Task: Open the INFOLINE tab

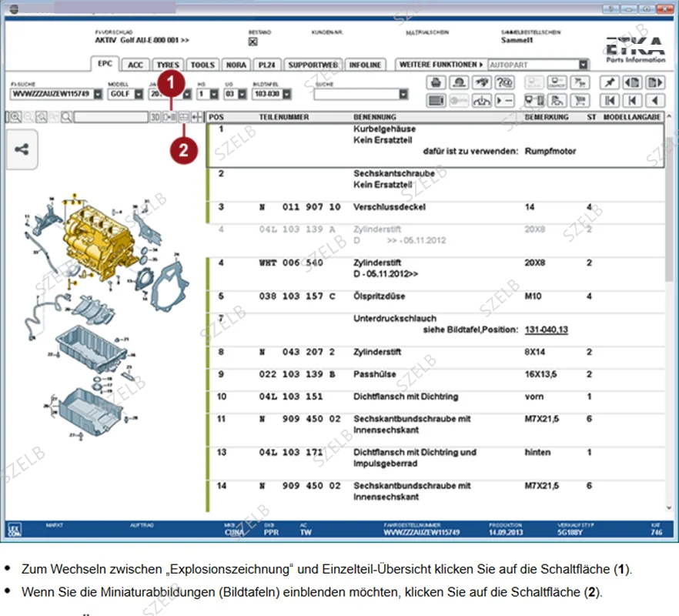Action: click(365, 65)
